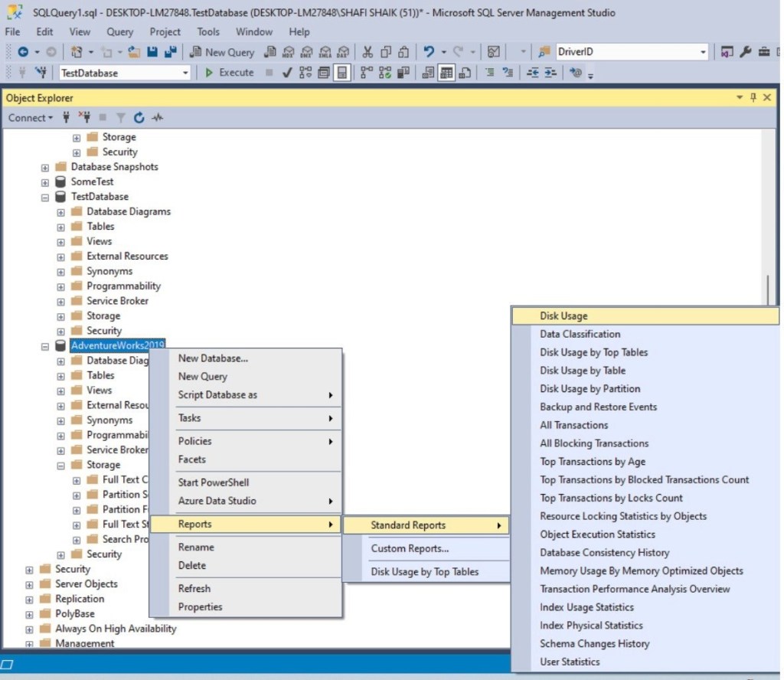Click the Disconnect icon in Object Explorer
This screenshot has width=784, height=680.
pos(86,117)
